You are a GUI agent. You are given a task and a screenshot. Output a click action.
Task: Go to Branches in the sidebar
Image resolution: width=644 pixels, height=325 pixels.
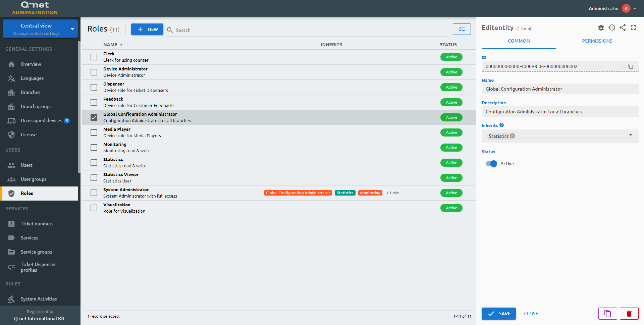tap(40, 92)
